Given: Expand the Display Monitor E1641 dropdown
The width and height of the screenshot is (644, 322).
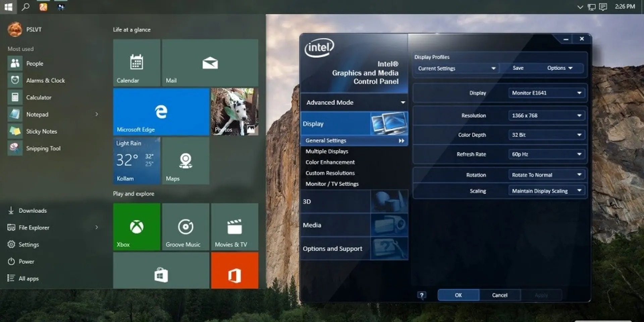Looking at the screenshot, I should [547, 93].
